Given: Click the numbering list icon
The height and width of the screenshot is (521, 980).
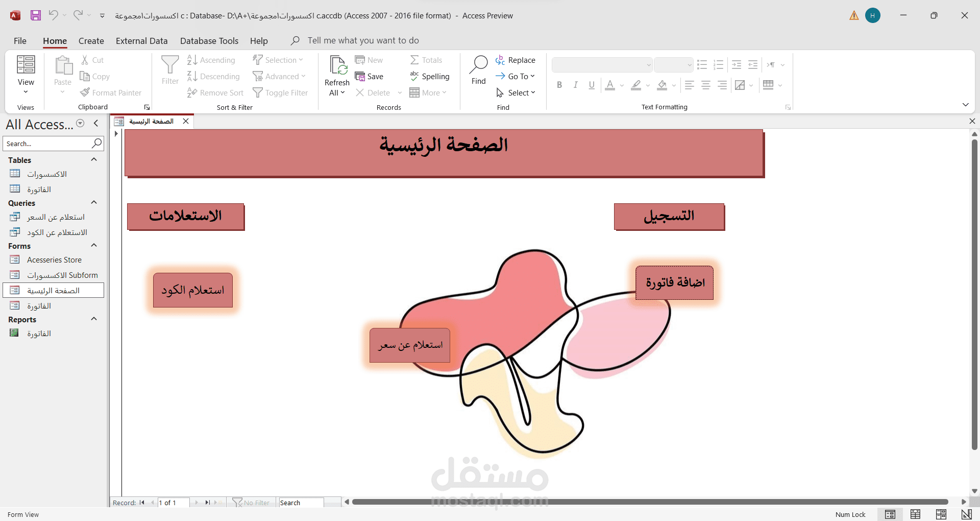Looking at the screenshot, I should coord(719,65).
